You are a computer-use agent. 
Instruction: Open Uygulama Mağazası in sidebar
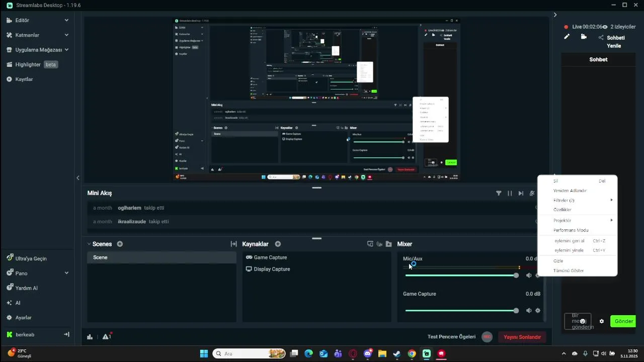[x=38, y=50]
